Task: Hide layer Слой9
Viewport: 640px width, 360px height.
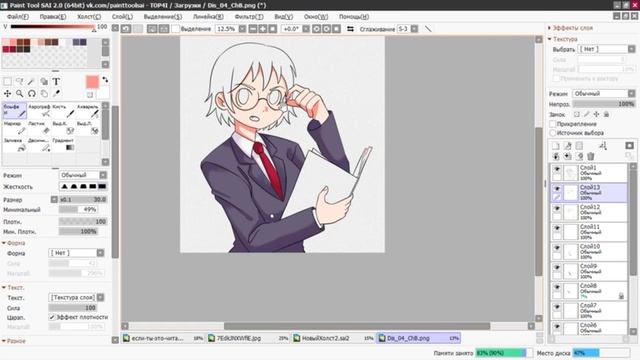Action: point(557,267)
